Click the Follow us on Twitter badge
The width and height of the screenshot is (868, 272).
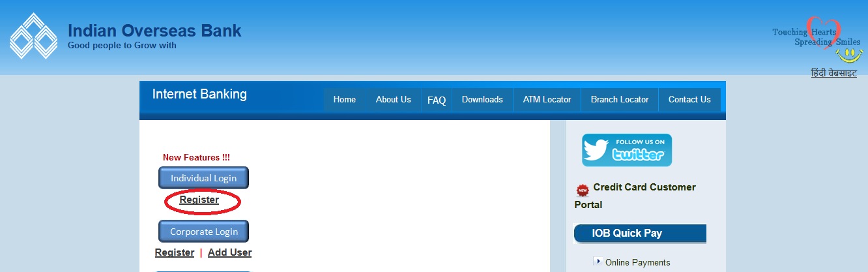[x=626, y=150]
